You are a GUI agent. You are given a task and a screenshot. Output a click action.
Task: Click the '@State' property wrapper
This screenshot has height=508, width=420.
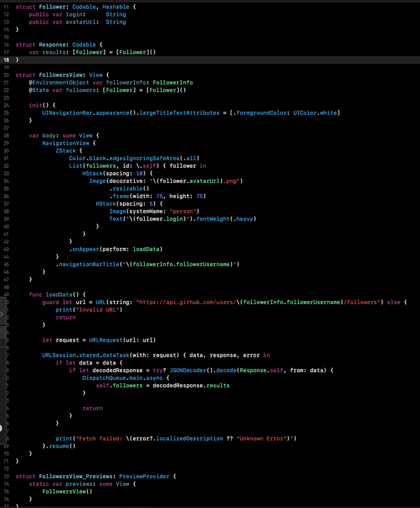(x=39, y=90)
